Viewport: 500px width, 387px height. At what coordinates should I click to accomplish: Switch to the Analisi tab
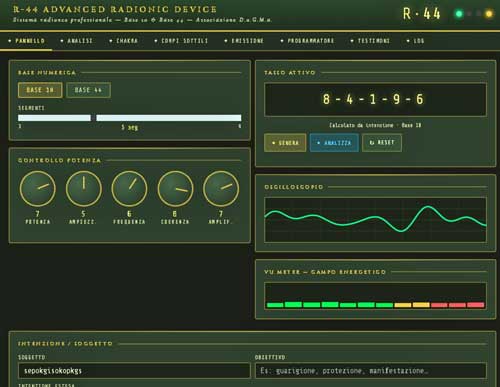click(77, 41)
